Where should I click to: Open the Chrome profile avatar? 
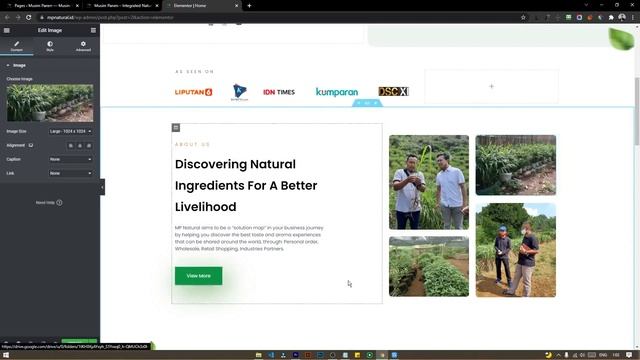click(x=622, y=18)
